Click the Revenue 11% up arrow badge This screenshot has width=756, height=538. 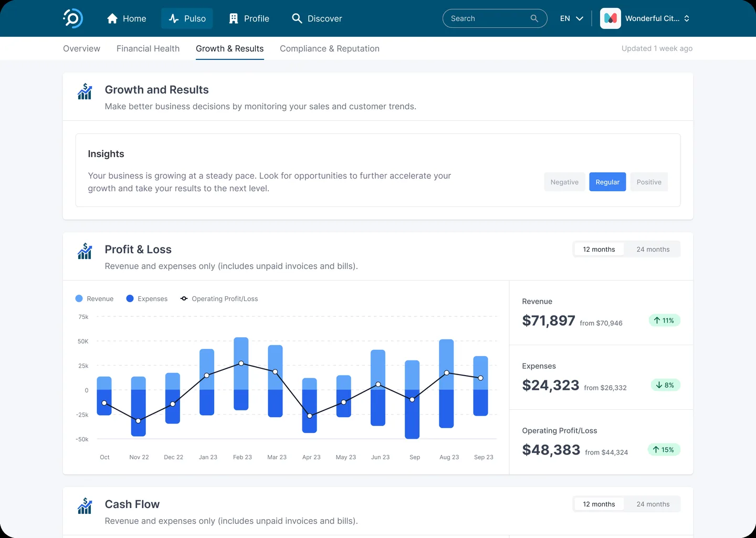point(664,320)
